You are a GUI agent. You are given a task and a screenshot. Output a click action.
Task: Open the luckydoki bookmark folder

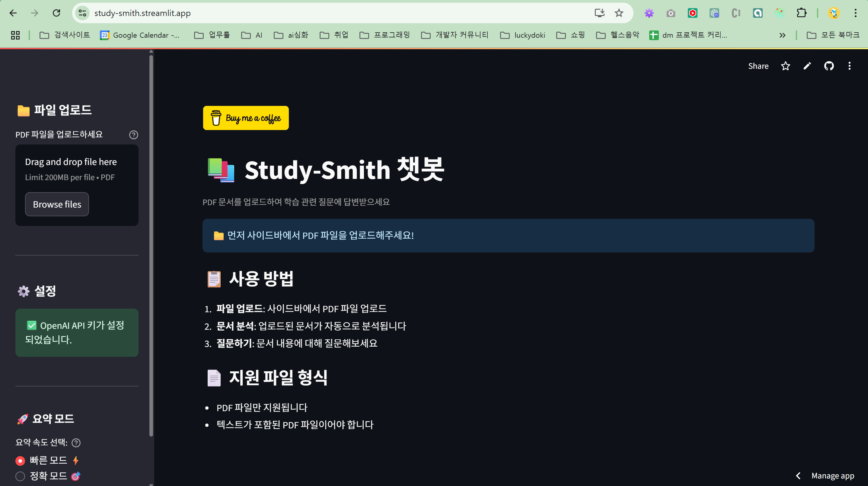pyautogui.click(x=523, y=35)
